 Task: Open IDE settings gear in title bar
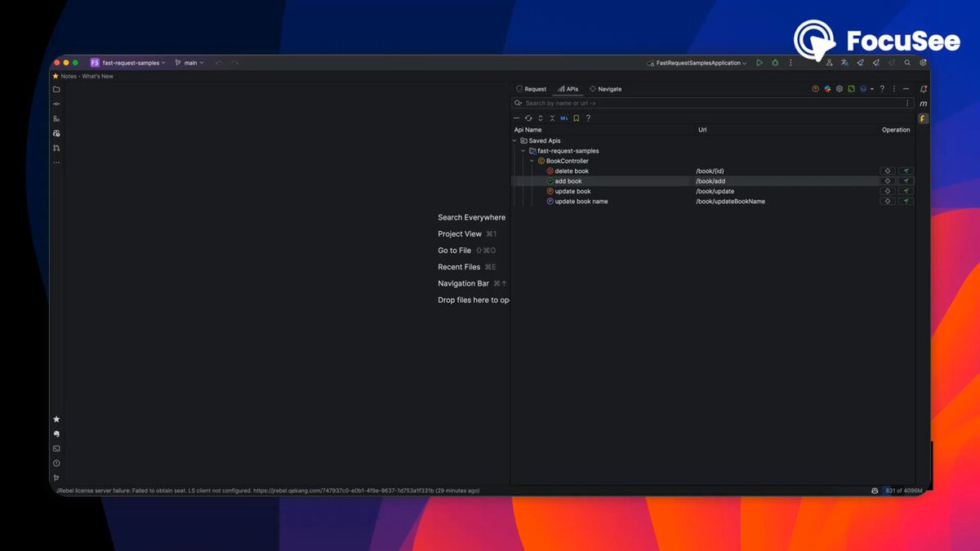[x=923, y=63]
